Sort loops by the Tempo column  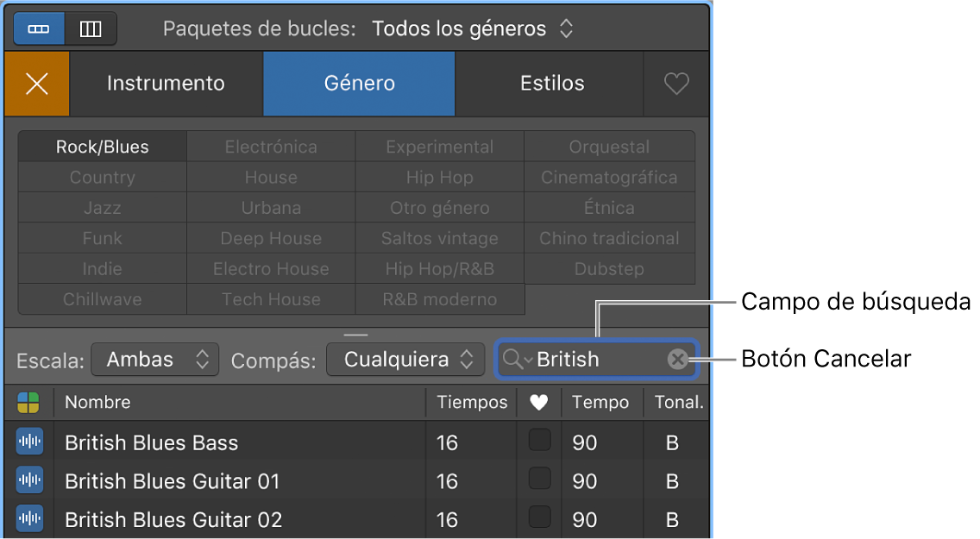(x=600, y=402)
